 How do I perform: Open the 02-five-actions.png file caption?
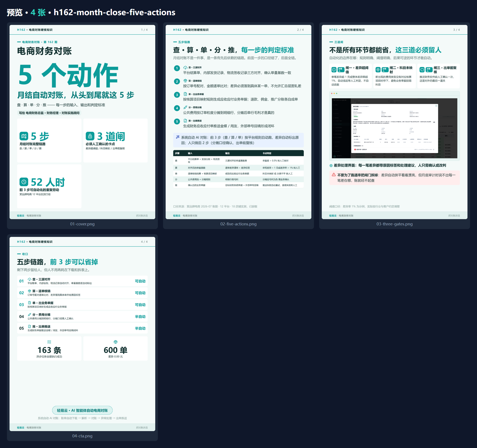pos(238,224)
